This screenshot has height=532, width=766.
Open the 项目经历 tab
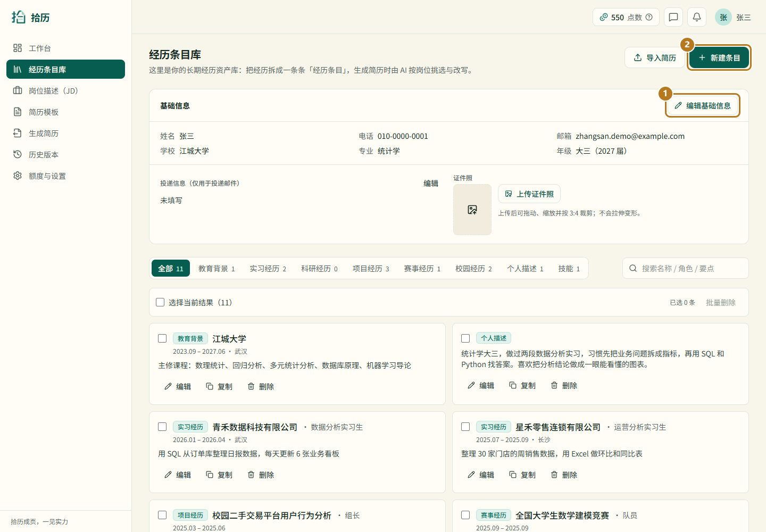(371, 269)
